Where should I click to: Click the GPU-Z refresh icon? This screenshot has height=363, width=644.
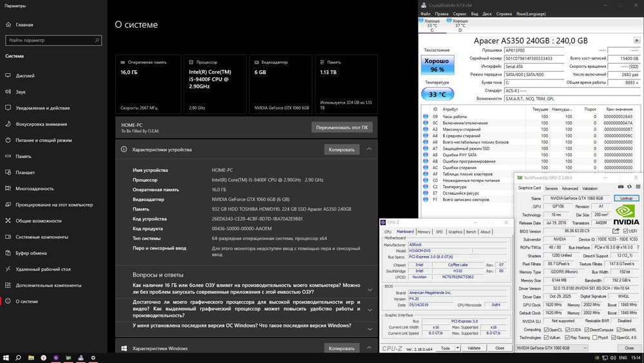pos(629,186)
